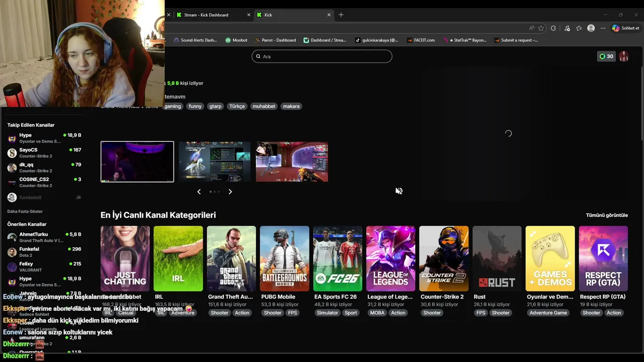Go to next featured streams arrow
644x362 pixels.
pyautogui.click(x=230, y=192)
